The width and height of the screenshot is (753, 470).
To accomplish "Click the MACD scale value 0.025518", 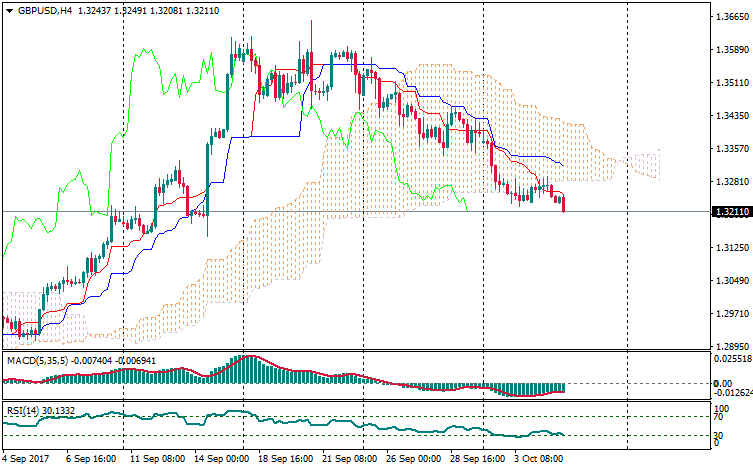I will [729, 358].
